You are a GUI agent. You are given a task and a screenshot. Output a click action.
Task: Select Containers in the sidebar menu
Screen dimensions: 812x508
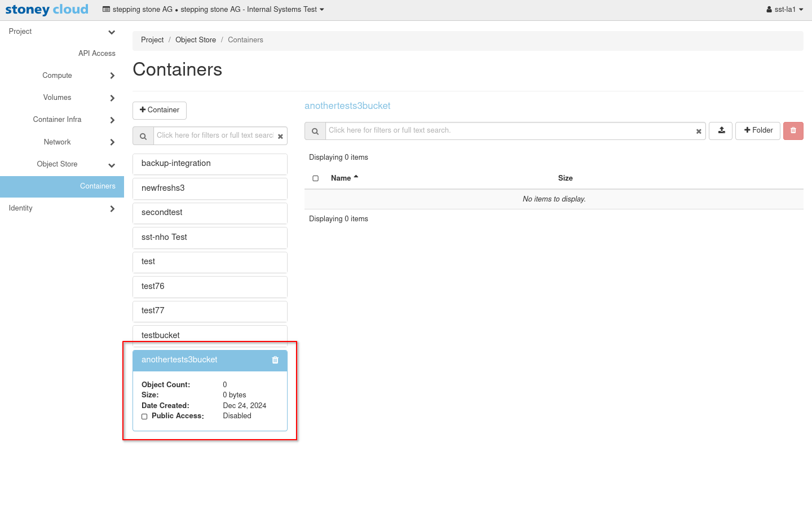(x=98, y=186)
